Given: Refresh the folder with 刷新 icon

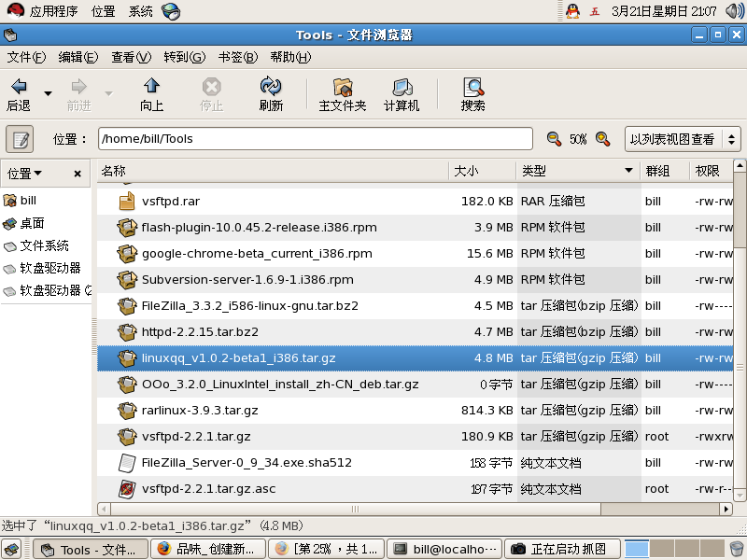Looking at the screenshot, I should pyautogui.click(x=271, y=86).
